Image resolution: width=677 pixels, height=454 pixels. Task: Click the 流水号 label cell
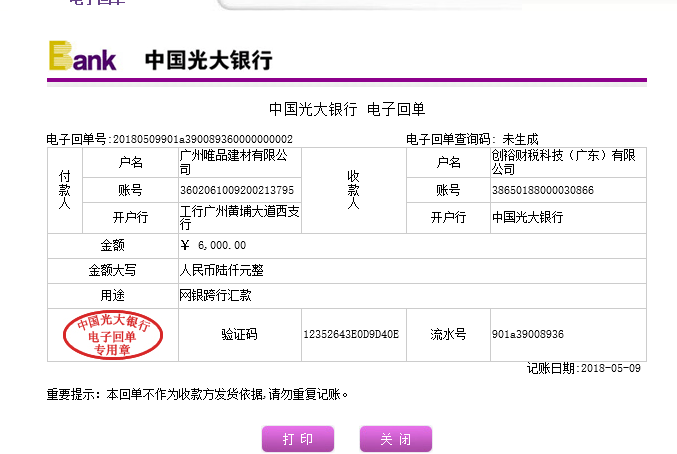(x=448, y=334)
